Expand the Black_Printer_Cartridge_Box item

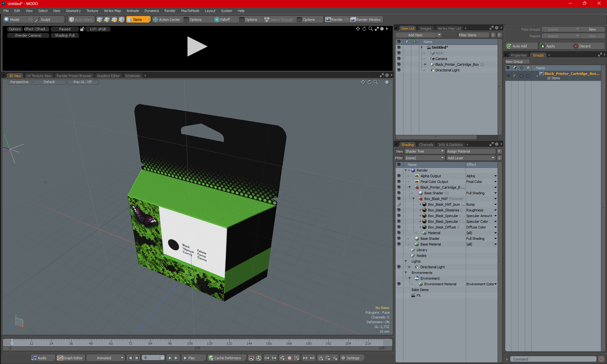425,64
